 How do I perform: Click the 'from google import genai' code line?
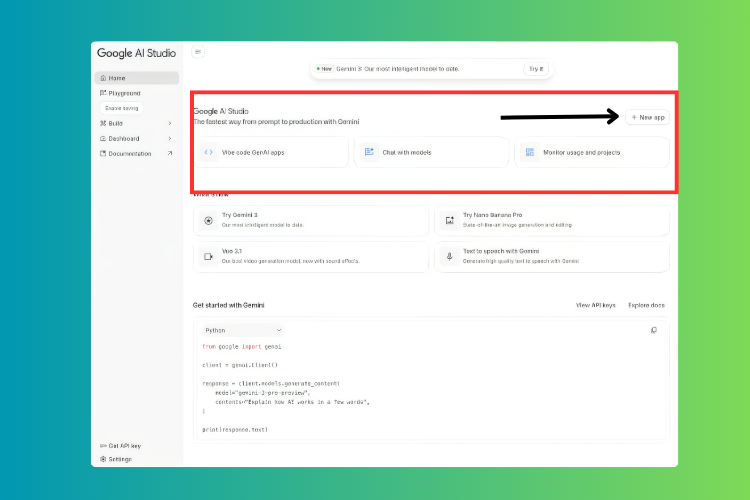[242, 346]
